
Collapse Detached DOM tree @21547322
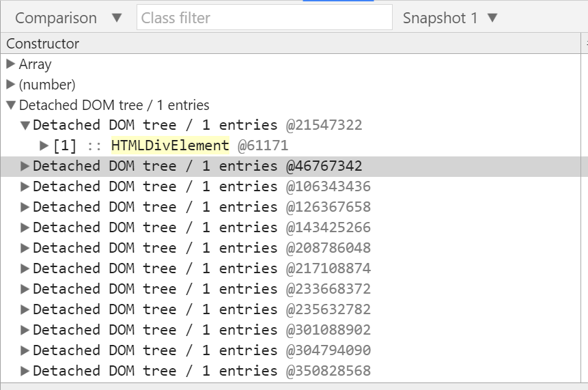[x=25, y=125]
